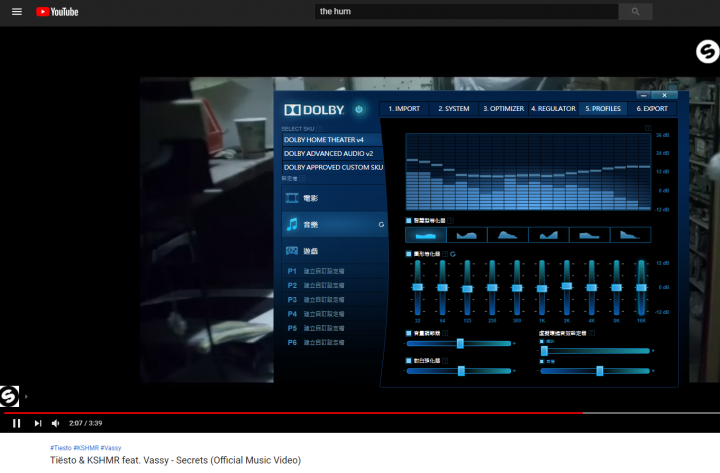720x473 pixels.
Task: Seek on the red video progress bar
Action: 360,413
